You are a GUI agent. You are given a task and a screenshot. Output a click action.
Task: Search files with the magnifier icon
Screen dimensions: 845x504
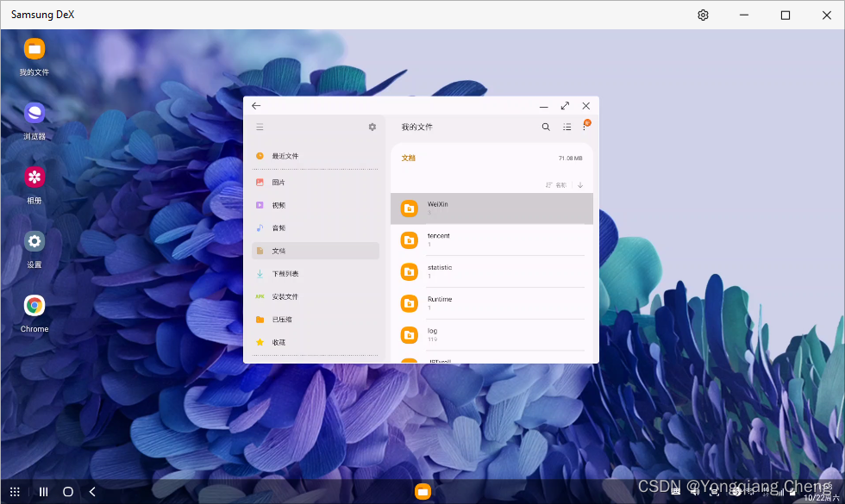546,128
